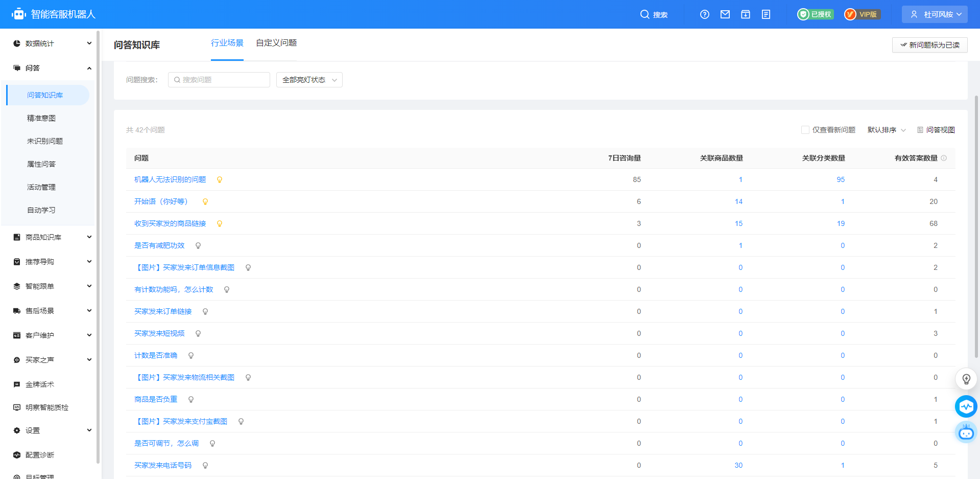Toggle lightbulb for 商品是否负重

[191, 399]
